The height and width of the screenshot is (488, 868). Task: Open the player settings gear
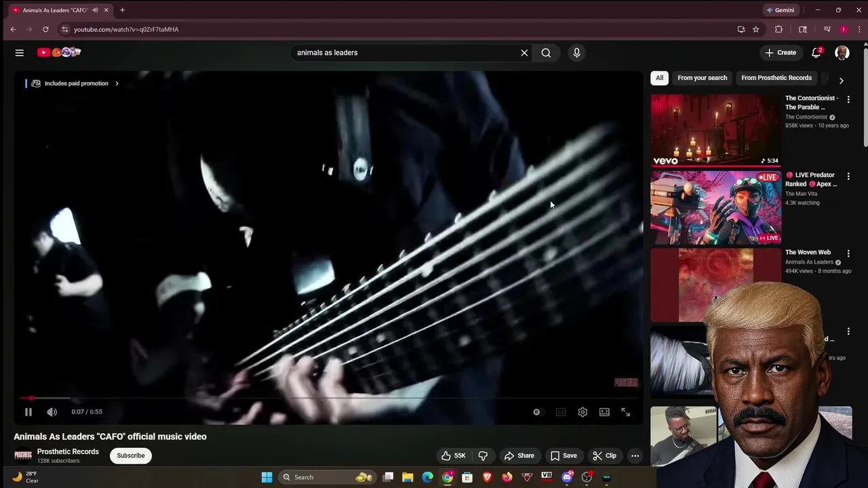pyautogui.click(x=583, y=412)
